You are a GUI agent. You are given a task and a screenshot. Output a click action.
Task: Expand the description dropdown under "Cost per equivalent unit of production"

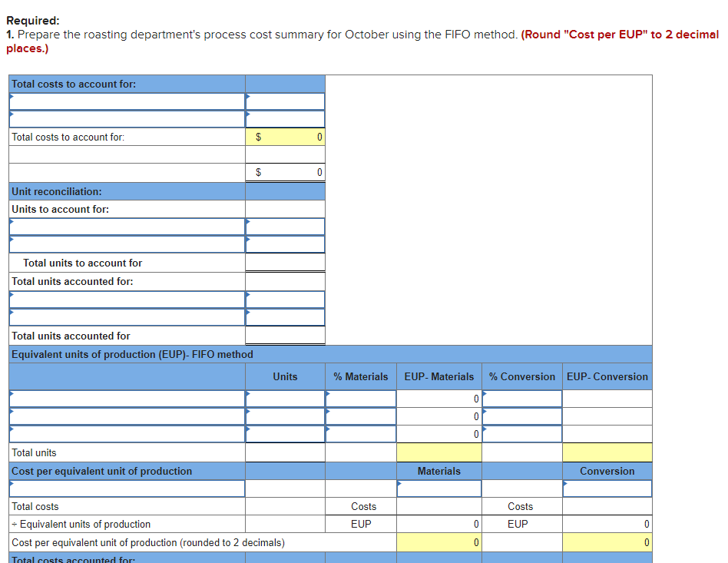(127, 488)
